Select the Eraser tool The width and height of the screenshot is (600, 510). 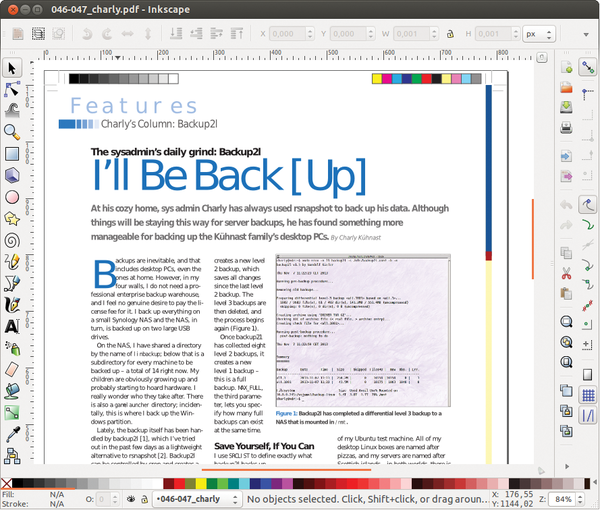[12, 370]
